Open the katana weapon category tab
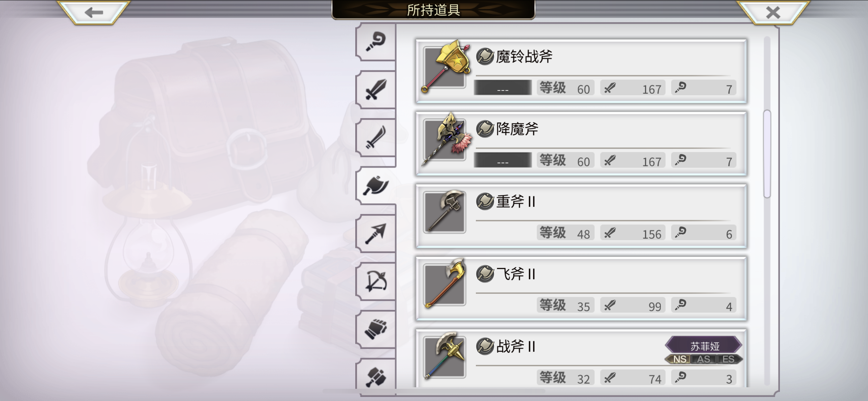 click(376, 137)
